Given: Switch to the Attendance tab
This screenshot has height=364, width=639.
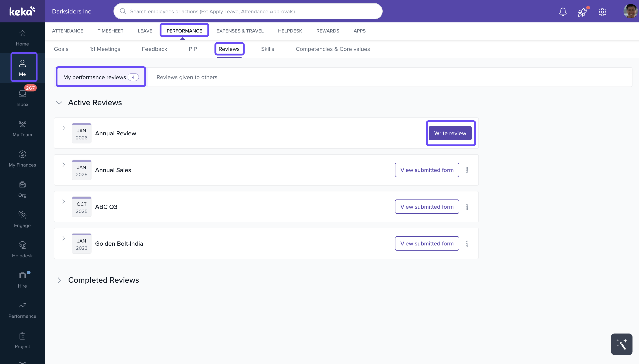Looking at the screenshot, I should tap(68, 31).
